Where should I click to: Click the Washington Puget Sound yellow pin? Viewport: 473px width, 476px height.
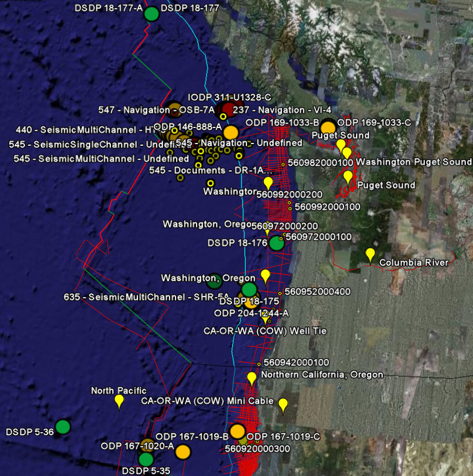pyautogui.click(x=347, y=153)
